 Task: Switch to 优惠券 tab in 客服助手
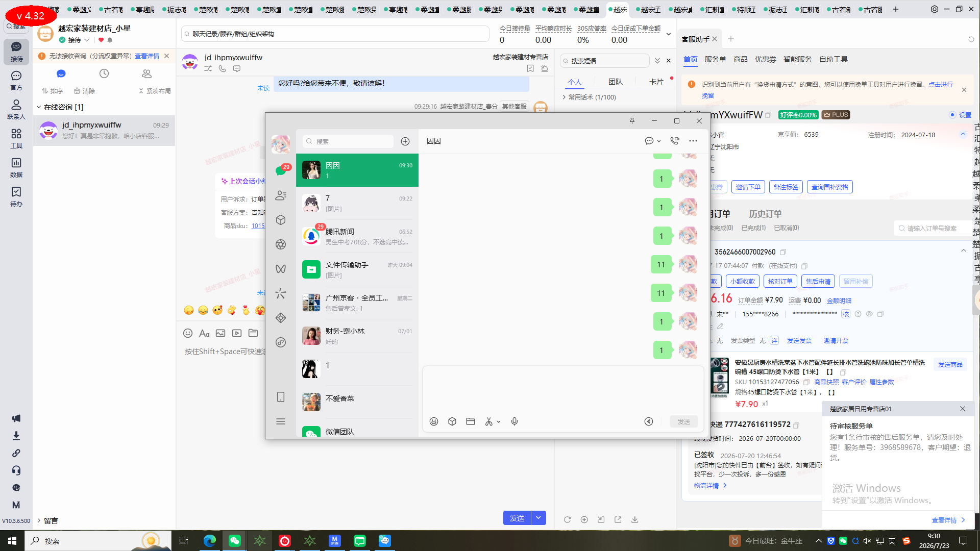coord(765,59)
